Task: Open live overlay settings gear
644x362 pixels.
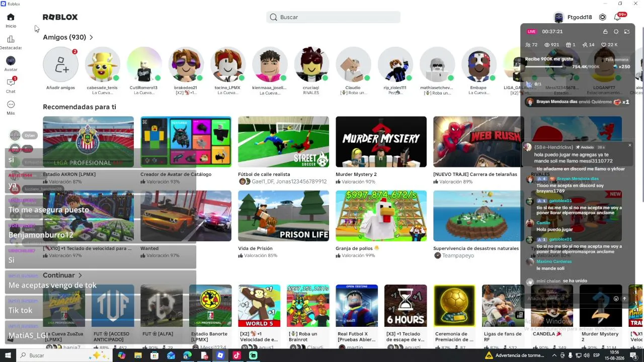Action: click(616, 32)
